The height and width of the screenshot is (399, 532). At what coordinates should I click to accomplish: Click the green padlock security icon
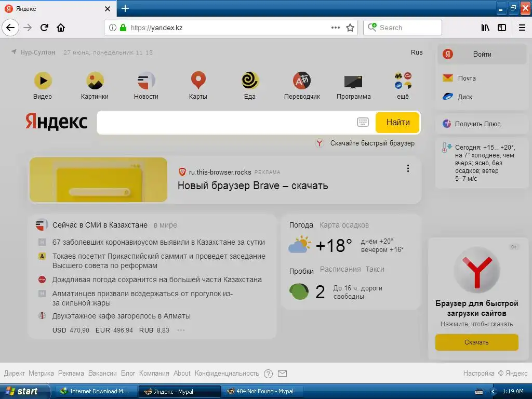point(123,28)
